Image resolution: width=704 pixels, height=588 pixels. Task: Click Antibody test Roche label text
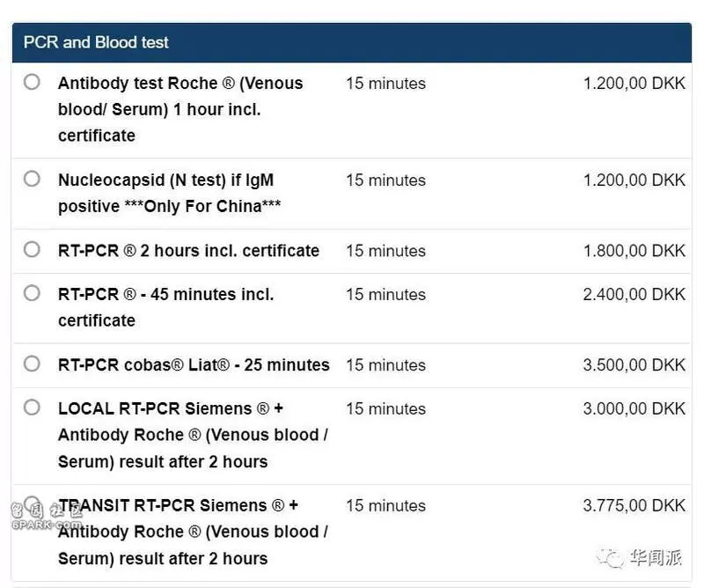pos(180,109)
